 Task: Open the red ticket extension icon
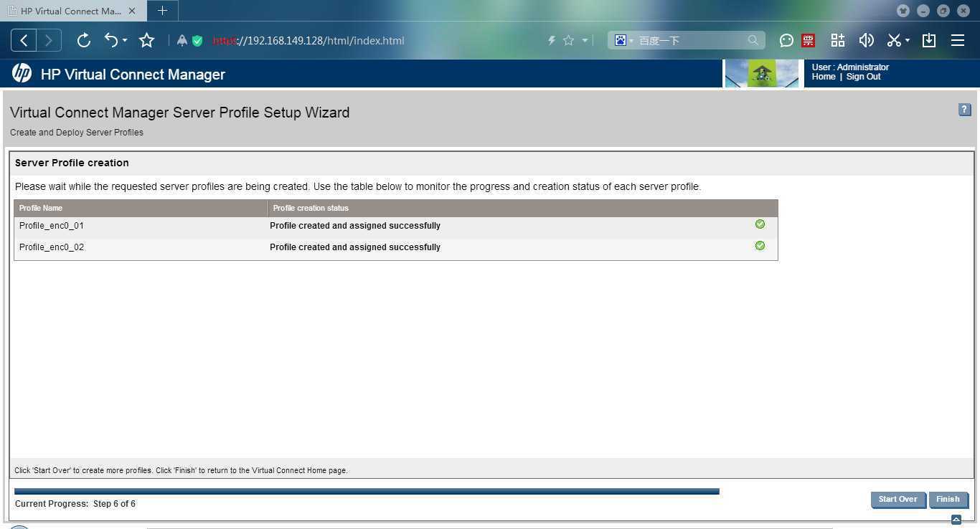(x=808, y=40)
